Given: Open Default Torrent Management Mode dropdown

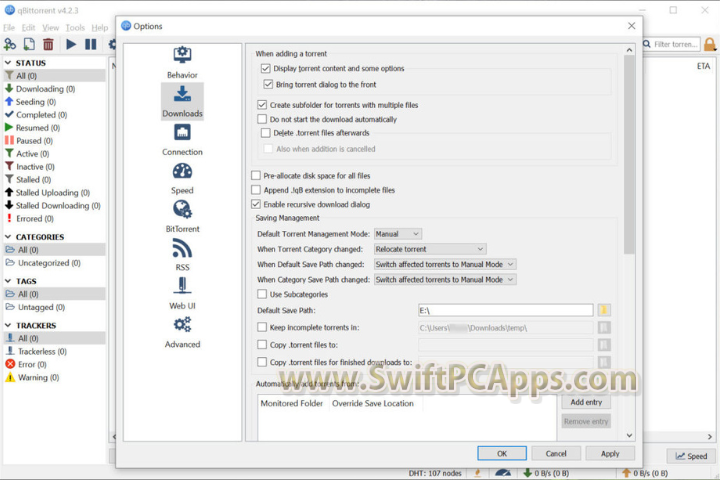Looking at the screenshot, I should click(x=398, y=234).
